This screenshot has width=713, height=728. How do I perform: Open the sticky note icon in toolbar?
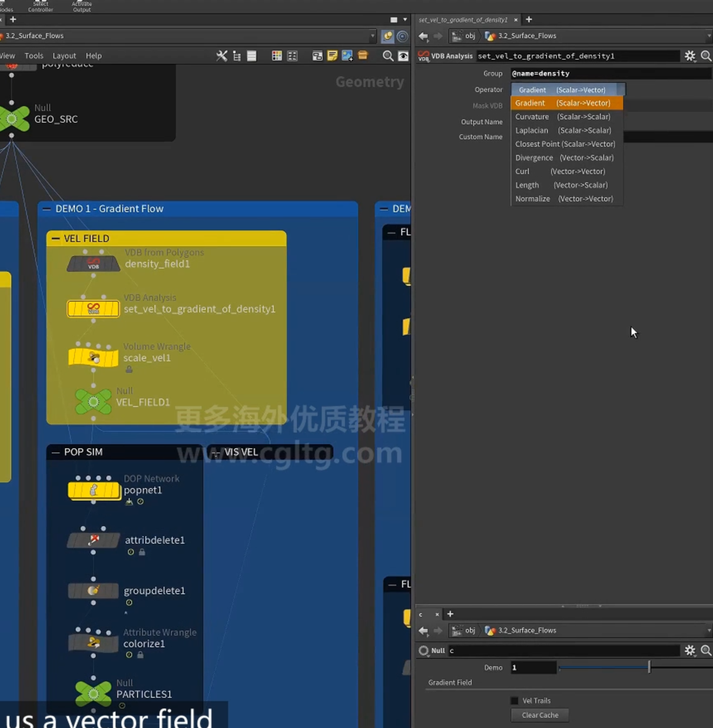(332, 56)
